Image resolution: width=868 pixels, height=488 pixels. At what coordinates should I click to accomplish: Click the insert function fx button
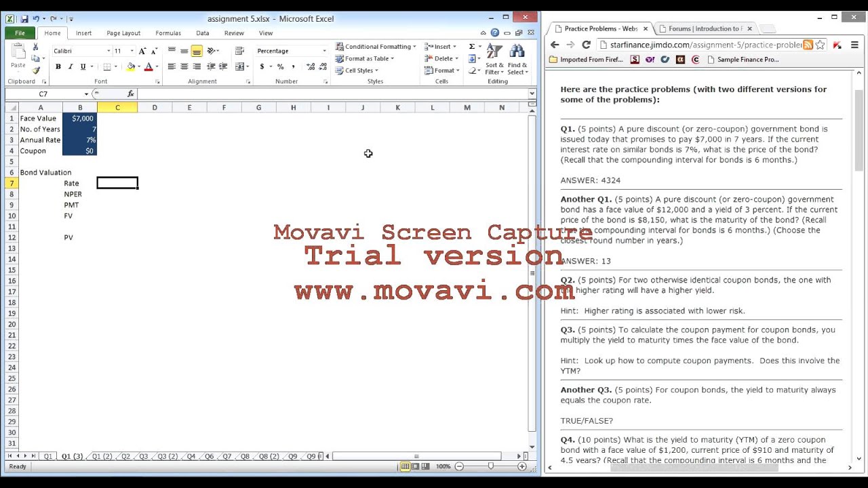pos(131,94)
